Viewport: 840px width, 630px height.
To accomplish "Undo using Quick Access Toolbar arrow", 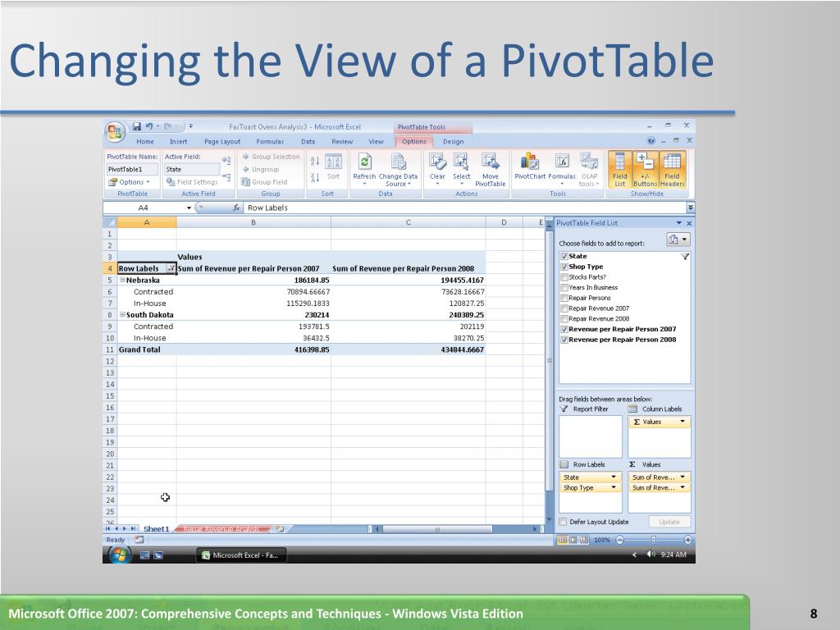I will click(149, 126).
